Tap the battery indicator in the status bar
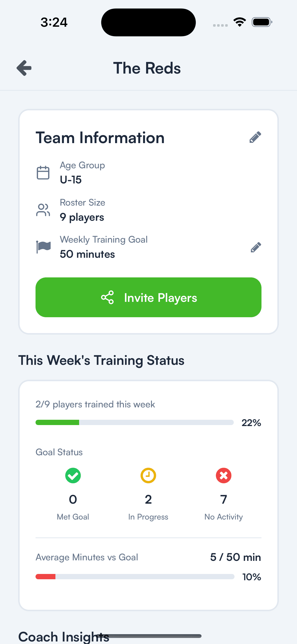The height and width of the screenshot is (644, 297). click(x=261, y=22)
